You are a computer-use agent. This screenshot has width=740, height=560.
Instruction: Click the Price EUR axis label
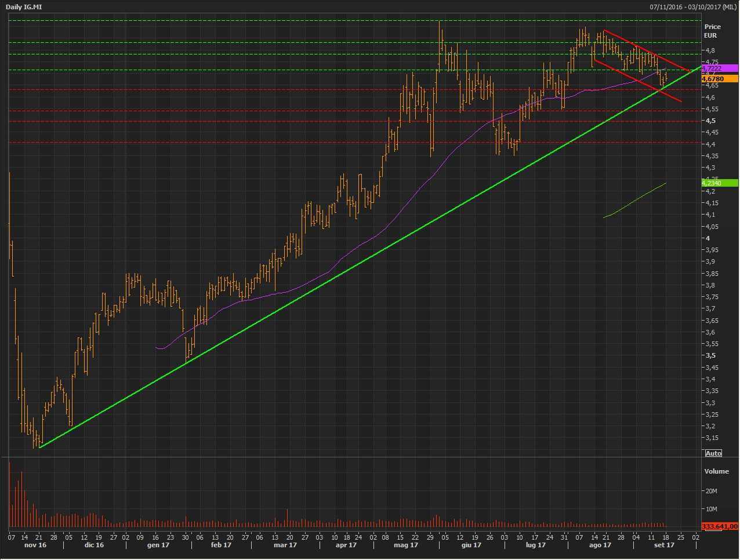[712, 31]
